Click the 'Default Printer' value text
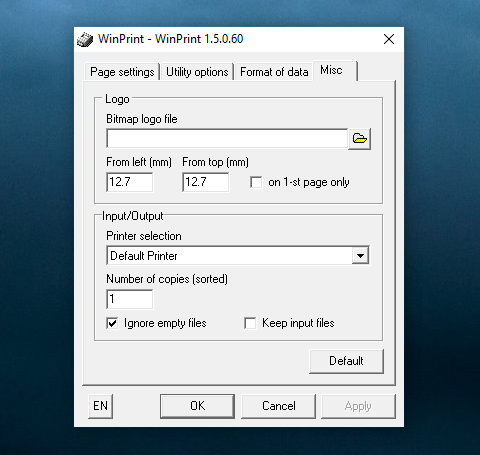Image resolution: width=480 pixels, height=455 pixels. pyautogui.click(x=144, y=256)
